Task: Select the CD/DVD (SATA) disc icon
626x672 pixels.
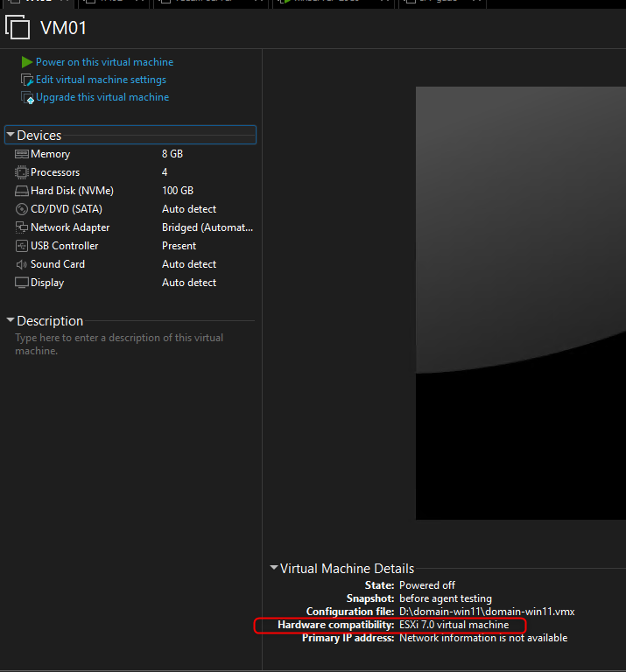Action: click(x=21, y=209)
